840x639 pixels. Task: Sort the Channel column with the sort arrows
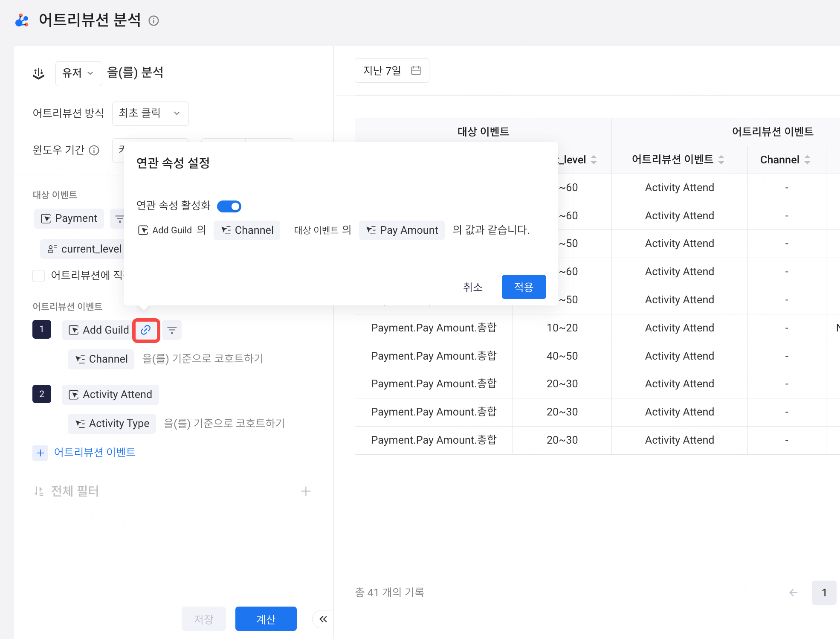click(807, 160)
